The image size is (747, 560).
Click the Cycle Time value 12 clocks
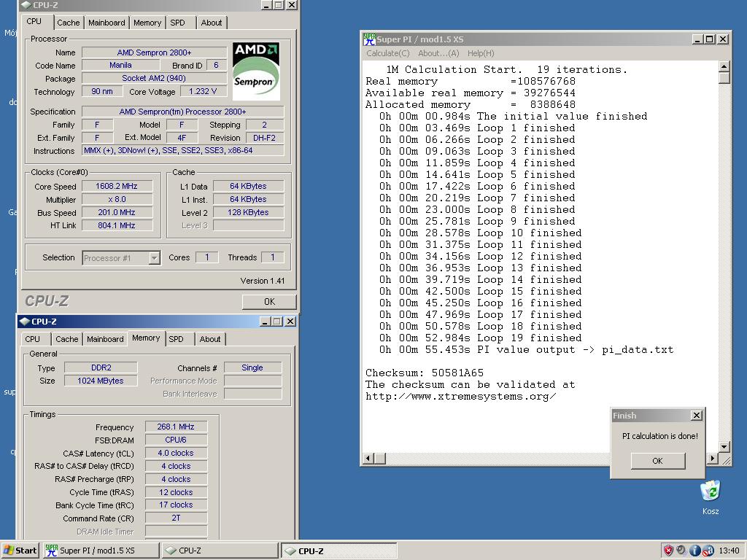(176, 492)
